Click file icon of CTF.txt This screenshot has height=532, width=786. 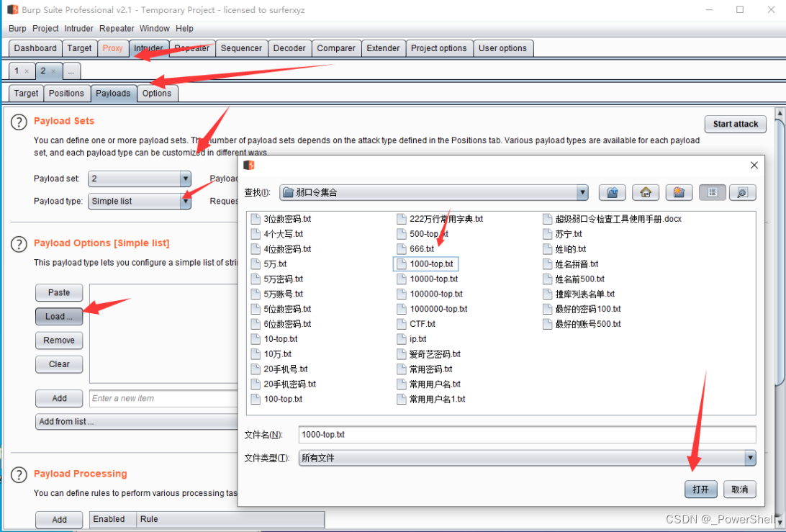(401, 324)
